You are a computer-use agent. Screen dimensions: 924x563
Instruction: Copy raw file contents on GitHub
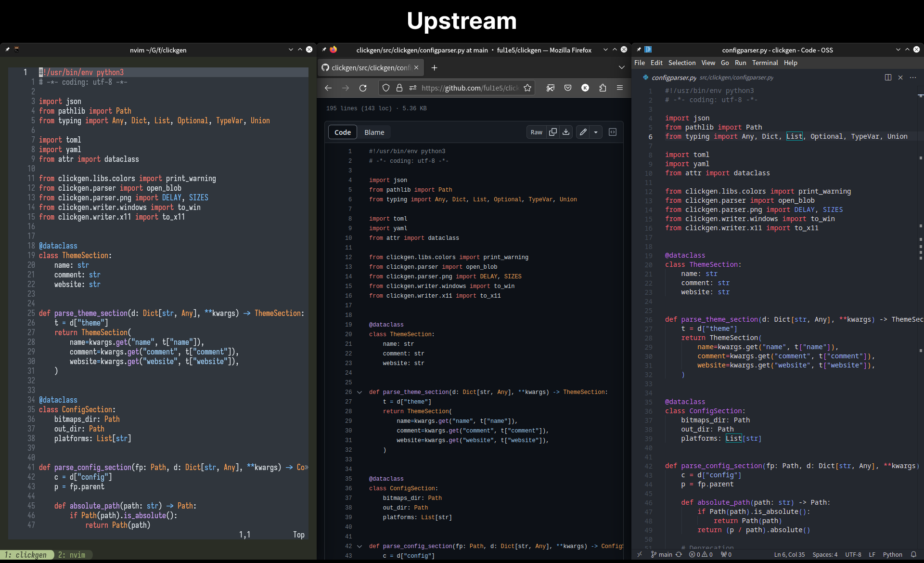(x=553, y=132)
